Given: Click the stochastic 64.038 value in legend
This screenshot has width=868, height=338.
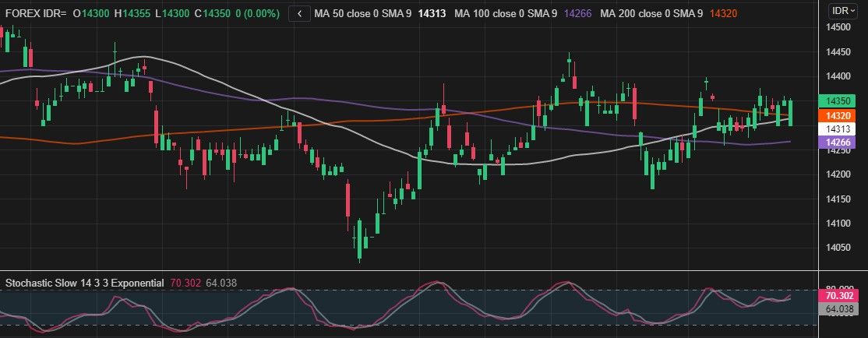Looking at the screenshot, I should (x=221, y=283).
